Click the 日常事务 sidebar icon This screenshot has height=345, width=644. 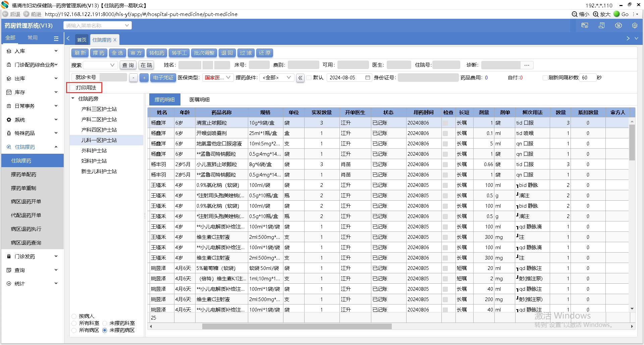9,106
